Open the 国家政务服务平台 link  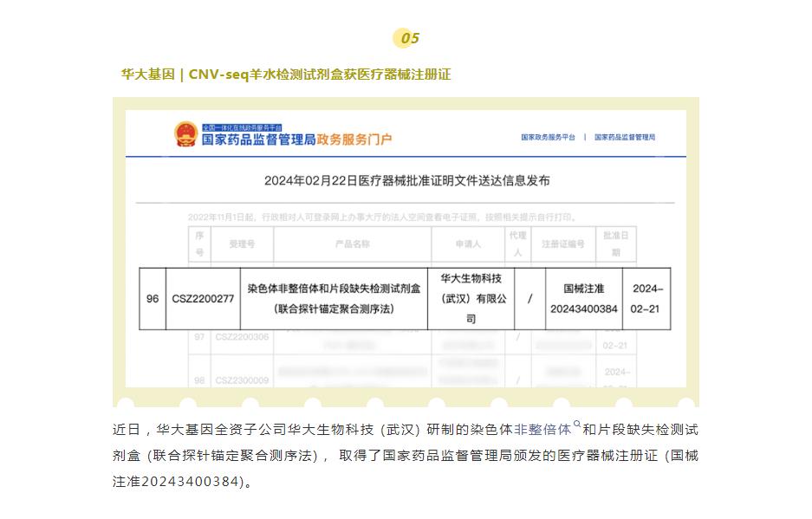548,137
